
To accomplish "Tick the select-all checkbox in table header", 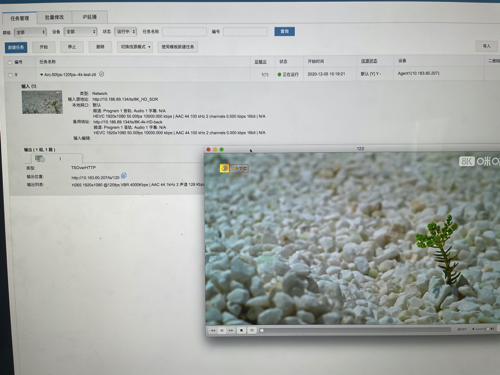I will click(x=10, y=62).
